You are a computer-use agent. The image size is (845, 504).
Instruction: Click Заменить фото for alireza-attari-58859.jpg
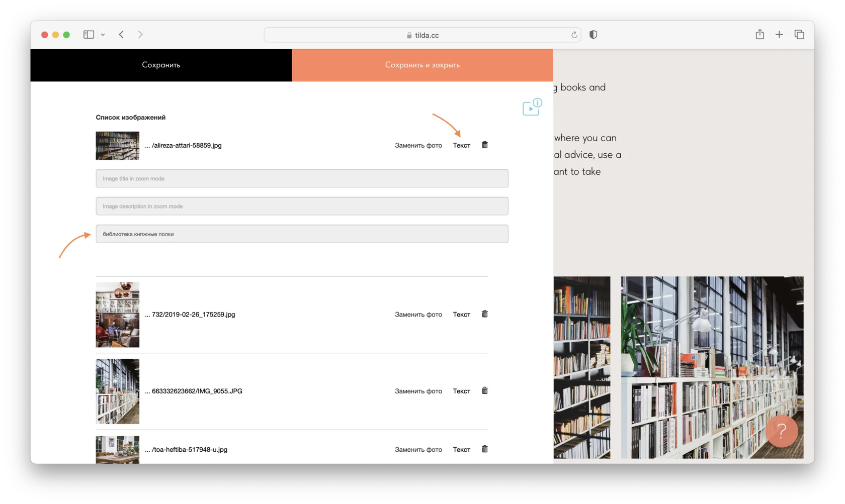pos(418,145)
